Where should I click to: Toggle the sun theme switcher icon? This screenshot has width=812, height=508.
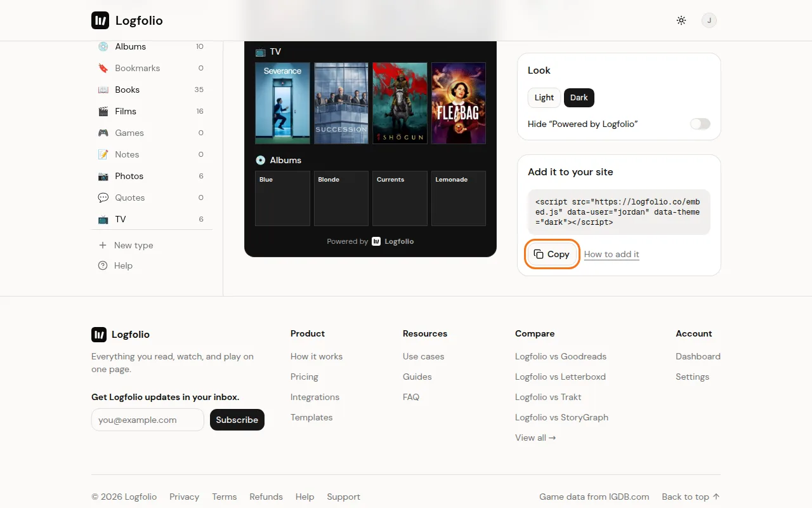point(681,20)
